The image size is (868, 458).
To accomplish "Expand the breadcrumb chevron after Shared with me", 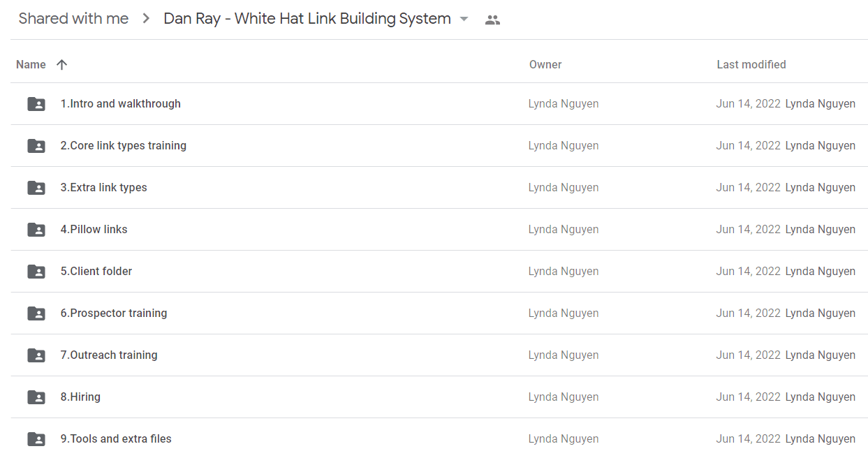I will pyautogui.click(x=146, y=19).
